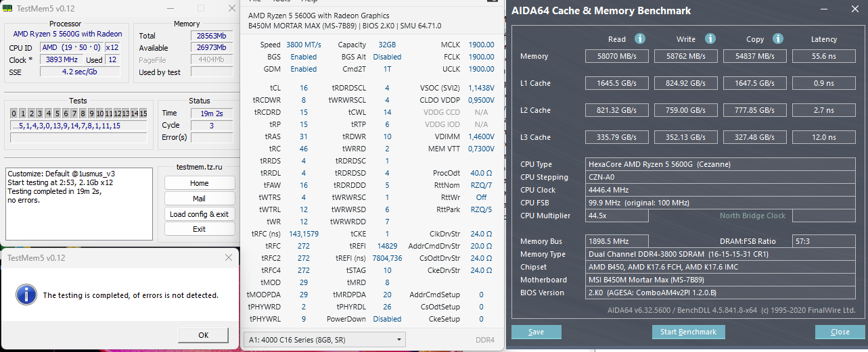Click the TestMem5 title bar app icon
The width and height of the screenshot is (868, 352).
coord(8,8)
